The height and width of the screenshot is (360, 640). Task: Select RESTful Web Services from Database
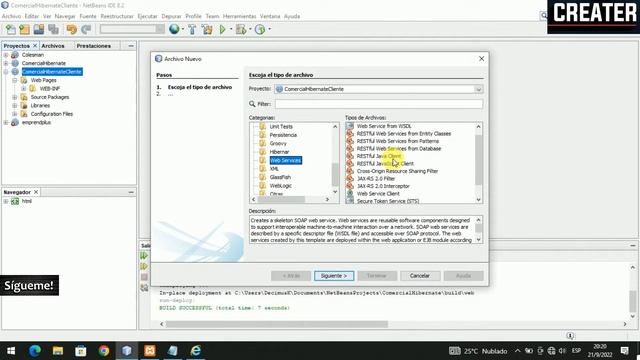[399, 149]
